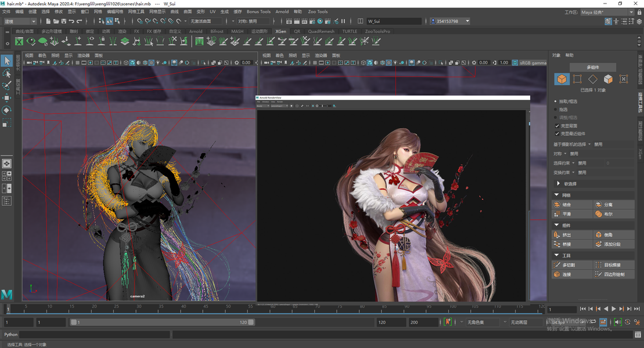Choose the Move tool in toolbox
This screenshot has height=348, width=644.
6,97
